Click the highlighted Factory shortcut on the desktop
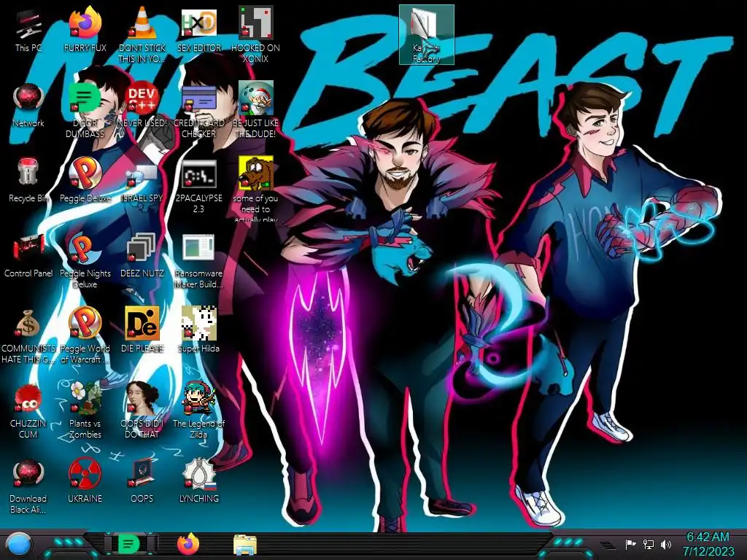The image size is (747, 560). [x=426, y=34]
